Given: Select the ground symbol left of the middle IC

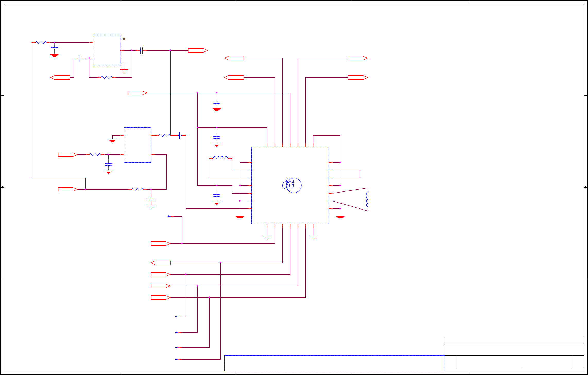Looking at the screenshot, I should (x=112, y=141).
